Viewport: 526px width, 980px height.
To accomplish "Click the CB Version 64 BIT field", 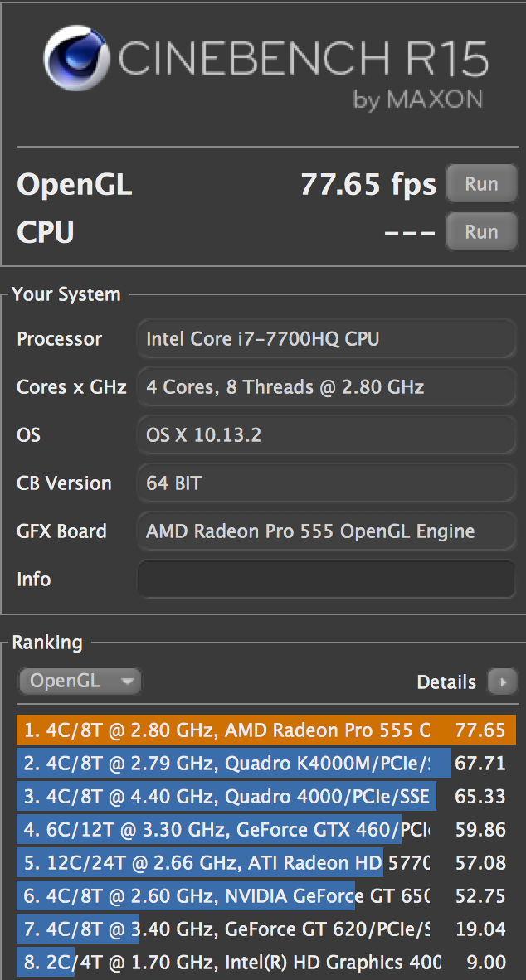I will (x=326, y=483).
